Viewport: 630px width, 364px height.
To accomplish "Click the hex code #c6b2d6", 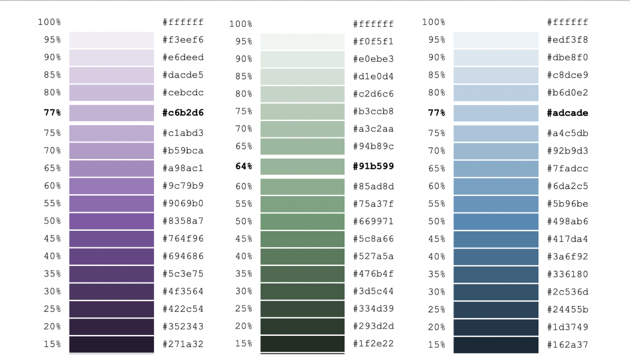I will 183,113.
